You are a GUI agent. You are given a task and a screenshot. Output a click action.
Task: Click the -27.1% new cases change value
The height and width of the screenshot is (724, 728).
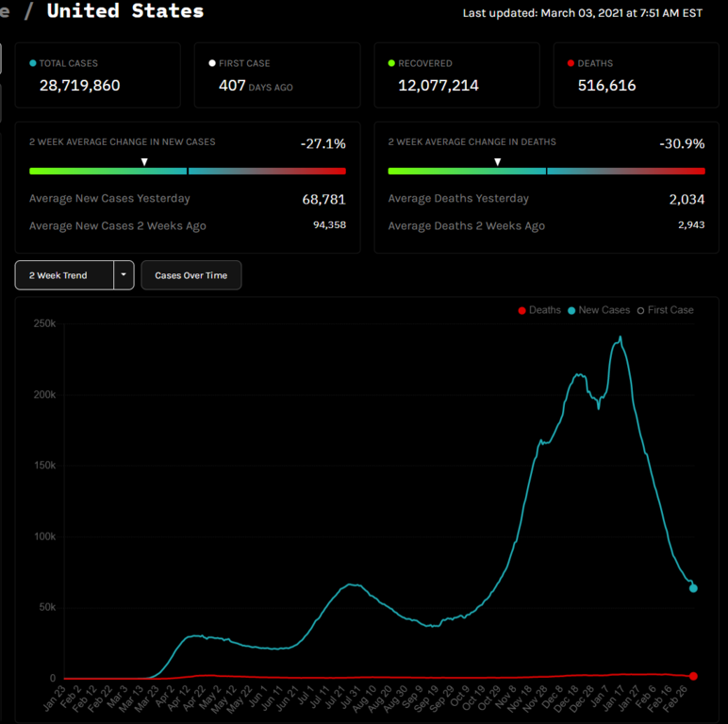pyautogui.click(x=323, y=143)
